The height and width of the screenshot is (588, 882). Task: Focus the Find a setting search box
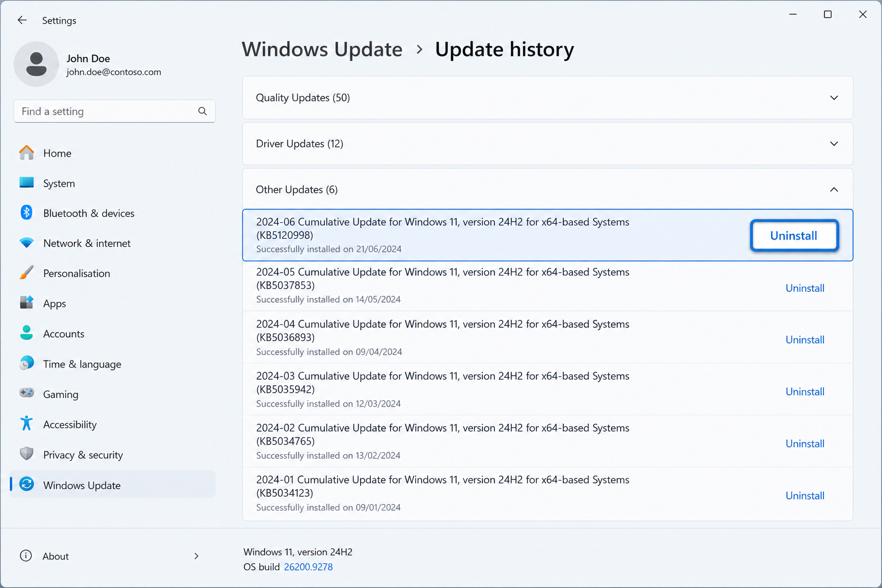coord(114,111)
